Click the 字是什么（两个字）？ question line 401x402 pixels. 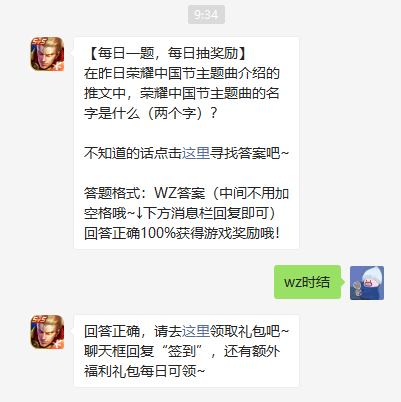click(151, 113)
